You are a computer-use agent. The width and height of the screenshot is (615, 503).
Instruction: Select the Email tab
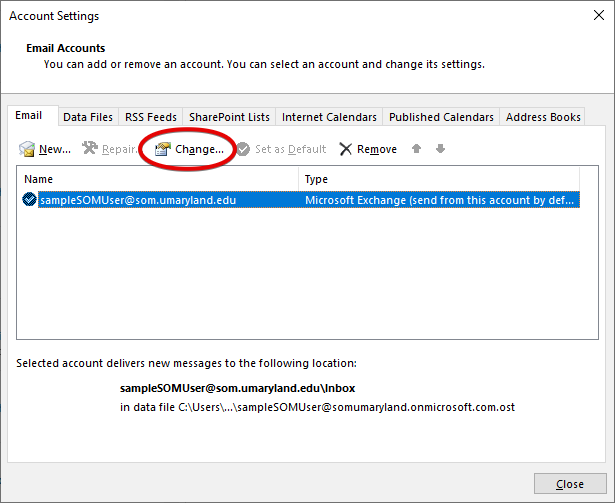click(x=29, y=116)
